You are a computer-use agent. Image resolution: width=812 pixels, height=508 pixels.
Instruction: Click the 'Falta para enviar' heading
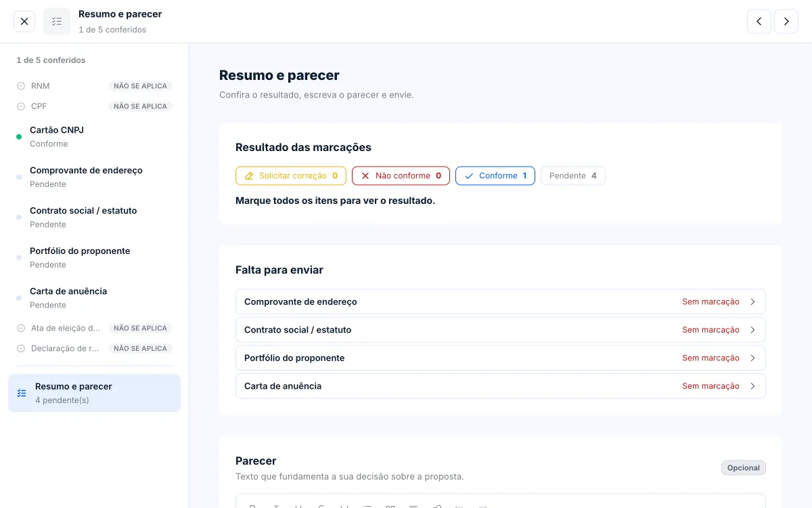279,270
